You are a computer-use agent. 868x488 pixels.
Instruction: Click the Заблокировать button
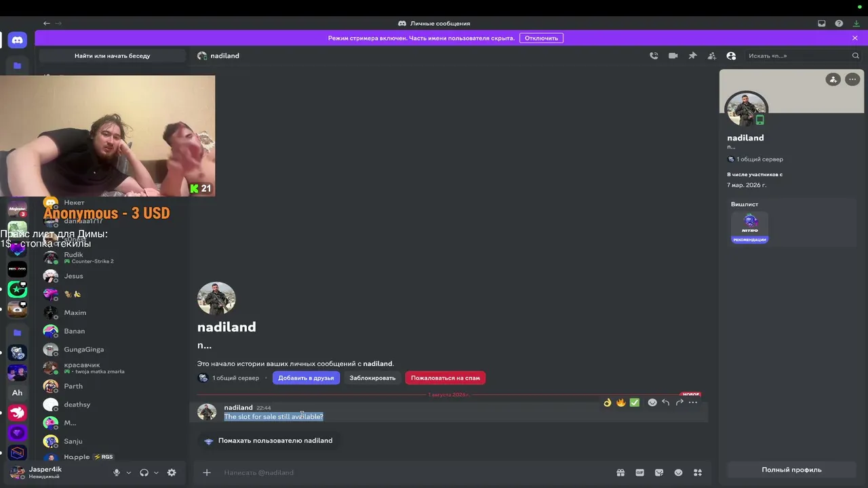coord(372,378)
